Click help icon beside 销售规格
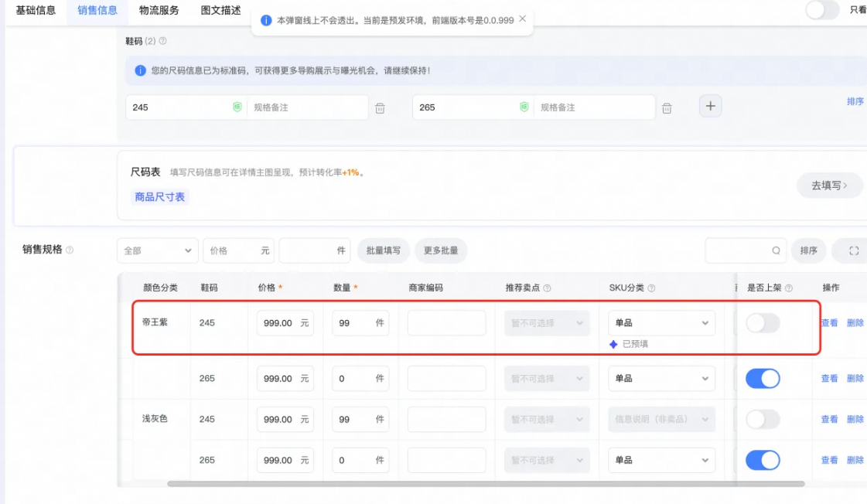This screenshot has height=504, width=867. [x=70, y=250]
